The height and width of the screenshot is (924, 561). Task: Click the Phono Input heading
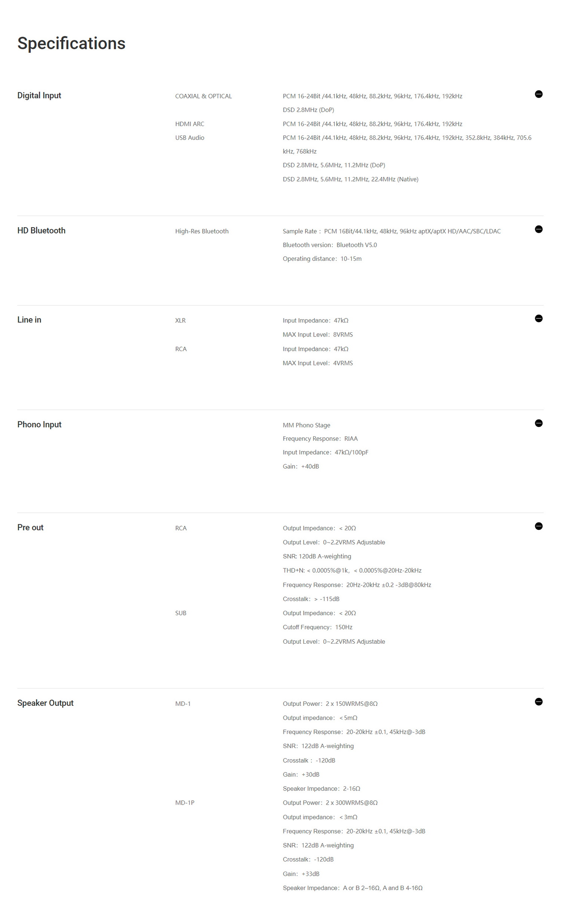(39, 424)
